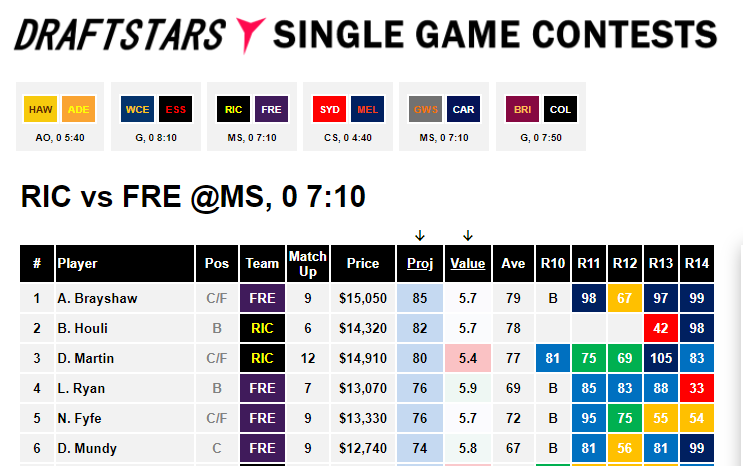The height and width of the screenshot is (466, 743).
Task: Click D. Martin's R13 score of 105
Action: tap(661, 358)
